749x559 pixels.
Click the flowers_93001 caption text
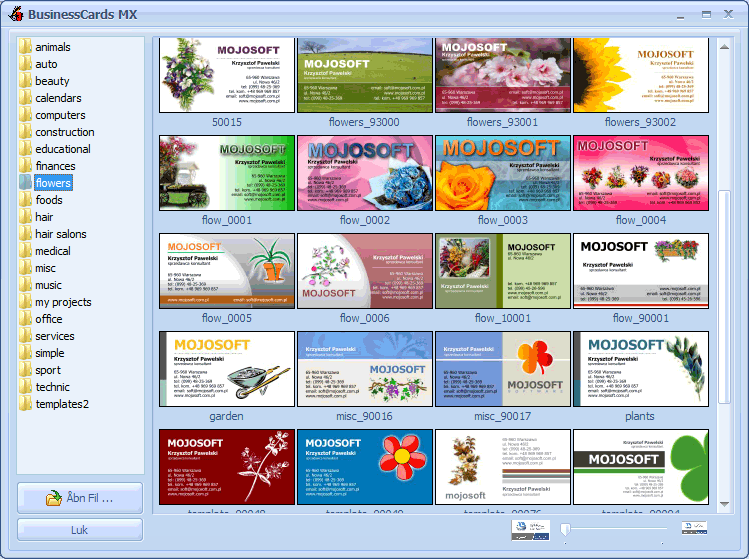(x=503, y=122)
